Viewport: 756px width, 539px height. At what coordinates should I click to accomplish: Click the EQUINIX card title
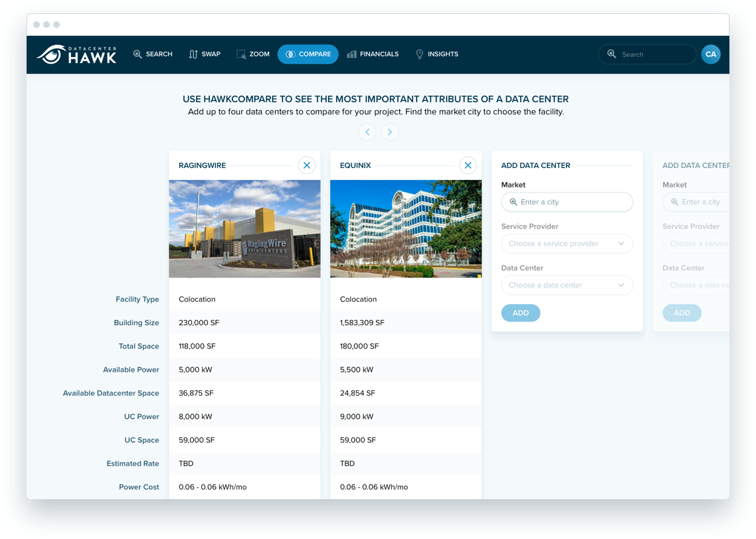pos(355,165)
